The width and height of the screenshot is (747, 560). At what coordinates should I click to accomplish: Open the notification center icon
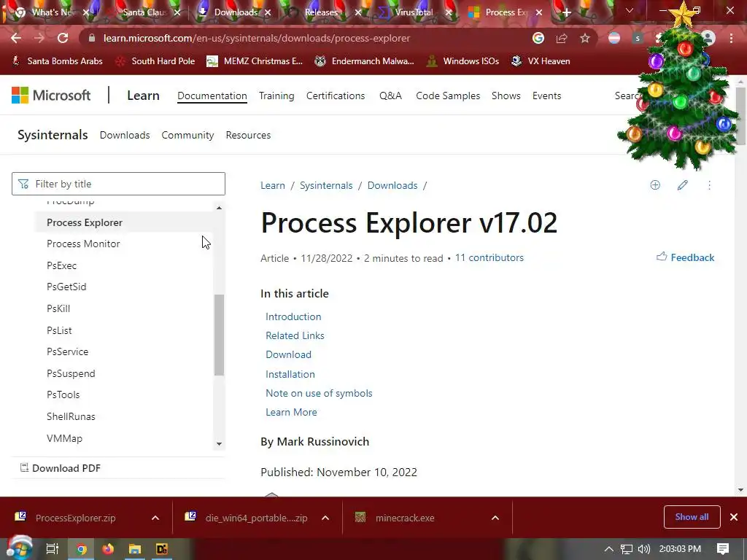723,549
